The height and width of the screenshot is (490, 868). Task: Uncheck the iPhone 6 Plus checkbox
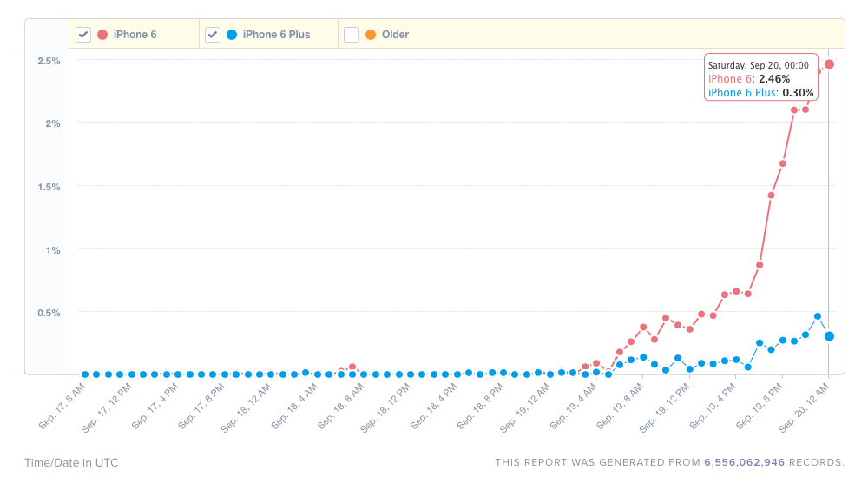[x=213, y=35]
